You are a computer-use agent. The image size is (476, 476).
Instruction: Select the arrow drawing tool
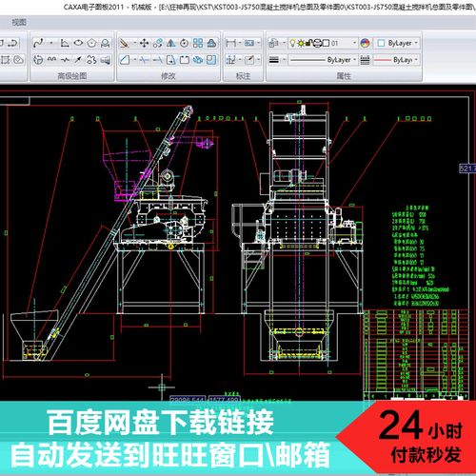(x=78, y=60)
